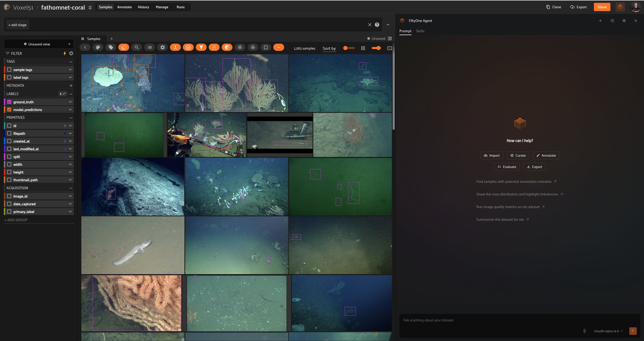Open the view bar help question mark
The width and height of the screenshot is (644, 341).
(x=377, y=25)
